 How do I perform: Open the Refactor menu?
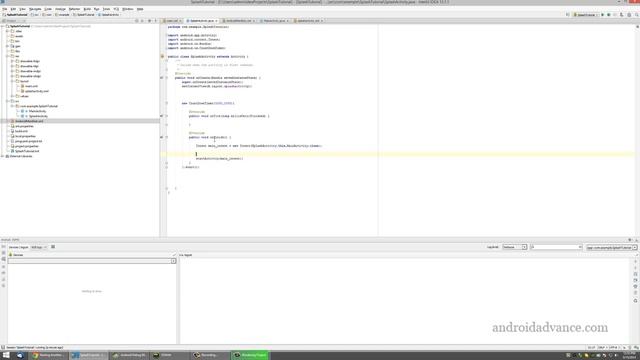[x=74, y=9]
